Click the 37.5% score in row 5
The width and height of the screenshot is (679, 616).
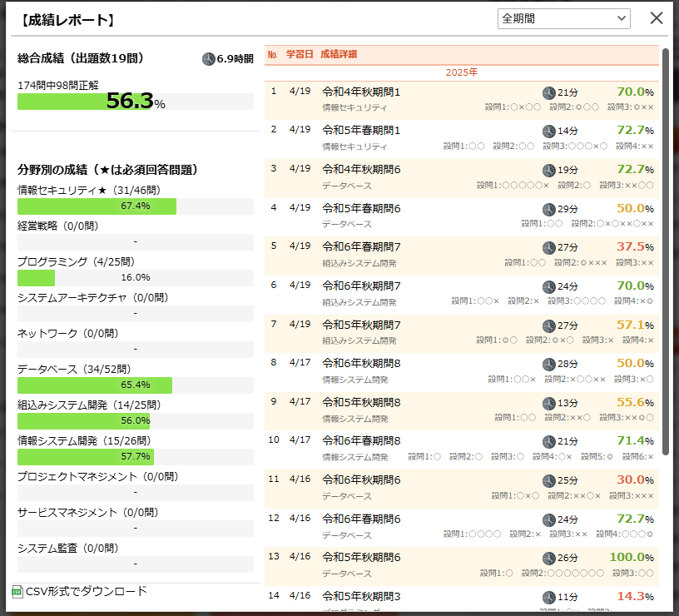click(635, 246)
